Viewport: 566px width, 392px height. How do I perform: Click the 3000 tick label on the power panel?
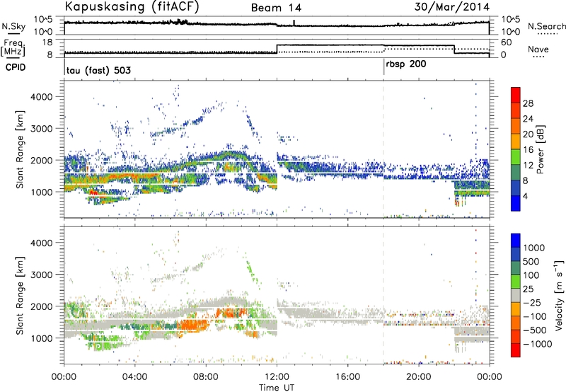[41, 129]
